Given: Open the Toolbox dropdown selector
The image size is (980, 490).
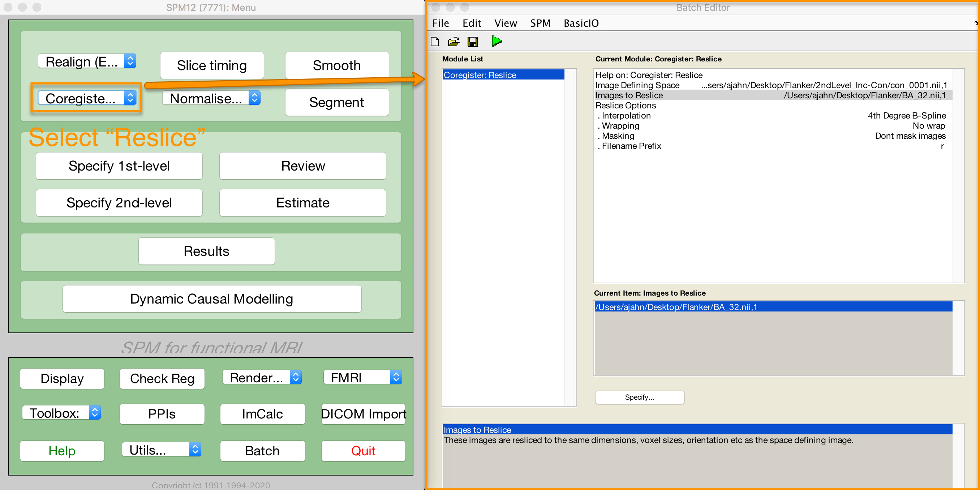Looking at the screenshot, I should pos(62,413).
